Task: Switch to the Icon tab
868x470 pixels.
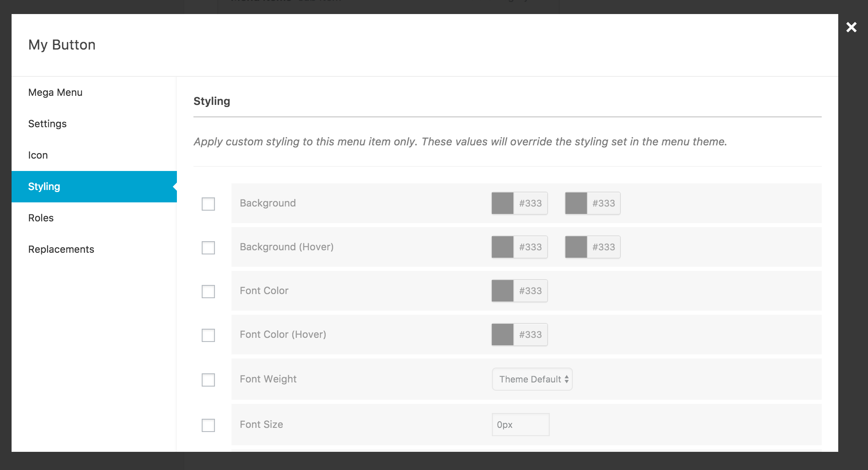Action: 38,155
